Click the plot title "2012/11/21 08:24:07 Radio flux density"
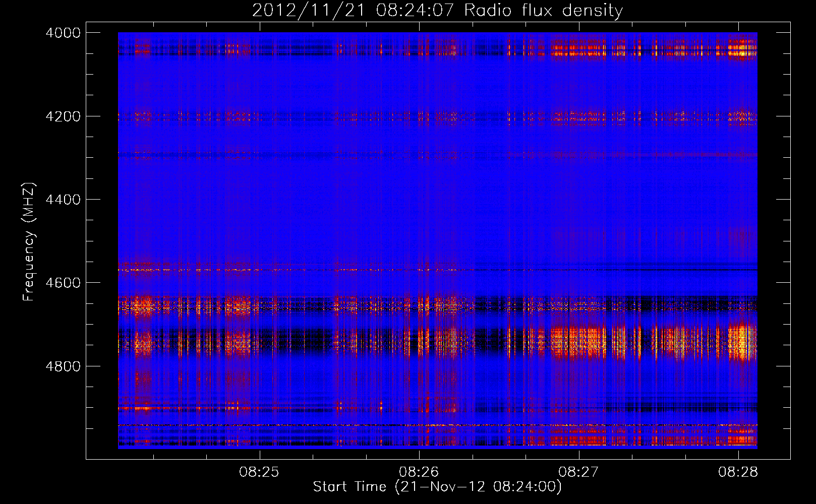The width and height of the screenshot is (816, 504). (437, 10)
